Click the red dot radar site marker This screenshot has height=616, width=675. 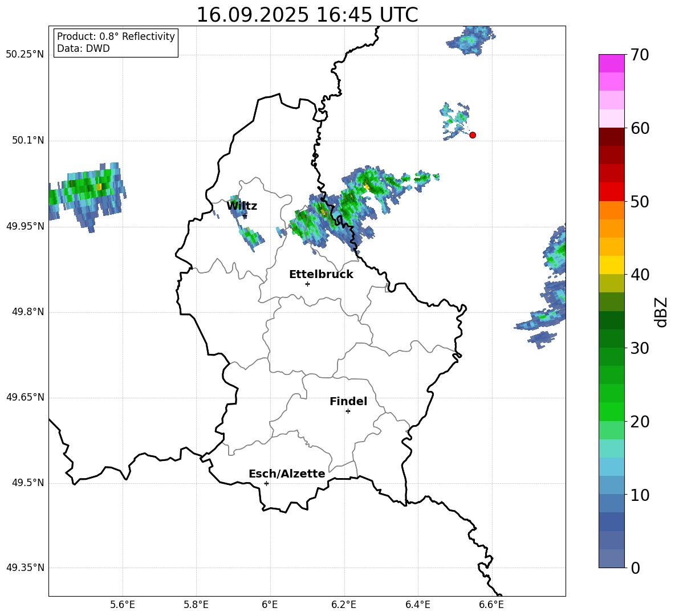coord(473,135)
